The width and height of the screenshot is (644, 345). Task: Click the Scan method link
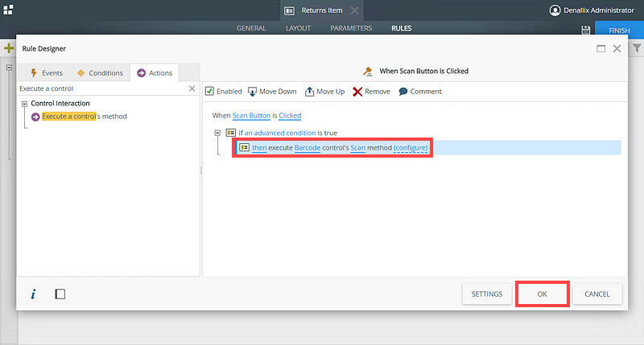click(x=357, y=148)
